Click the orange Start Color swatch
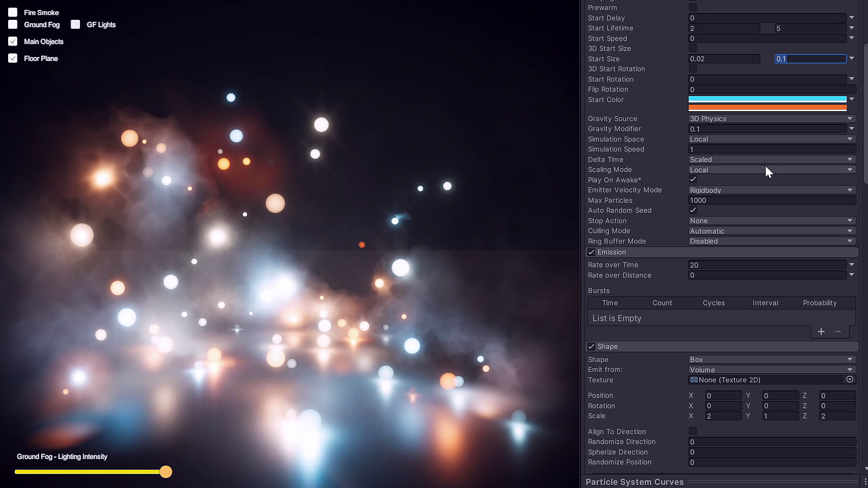 pyautogui.click(x=767, y=108)
